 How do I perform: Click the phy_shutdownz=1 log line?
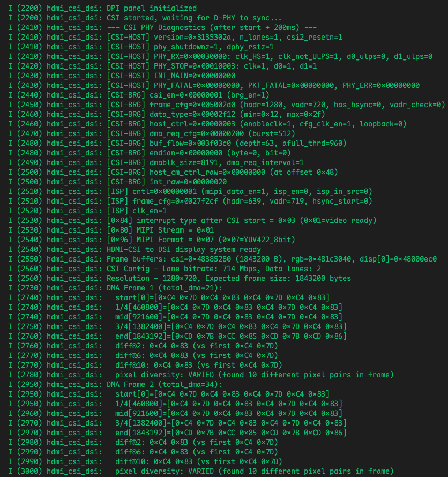click(x=141, y=47)
